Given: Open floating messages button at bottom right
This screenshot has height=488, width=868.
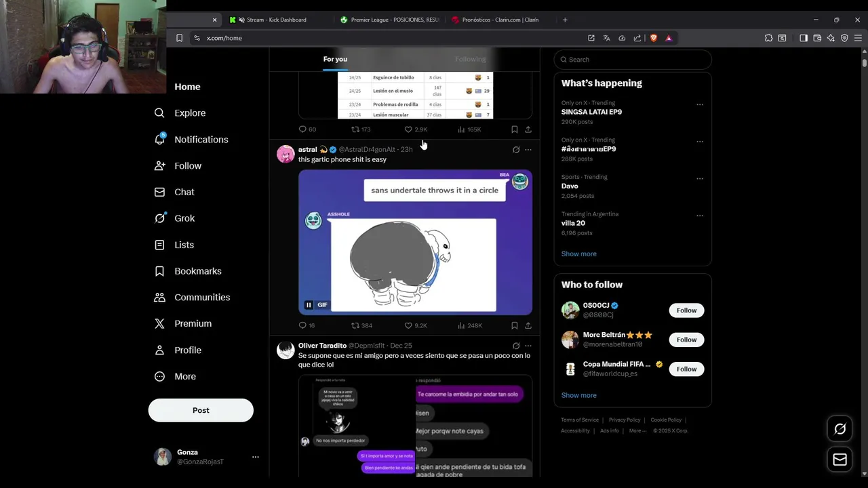Looking at the screenshot, I should [x=840, y=460].
